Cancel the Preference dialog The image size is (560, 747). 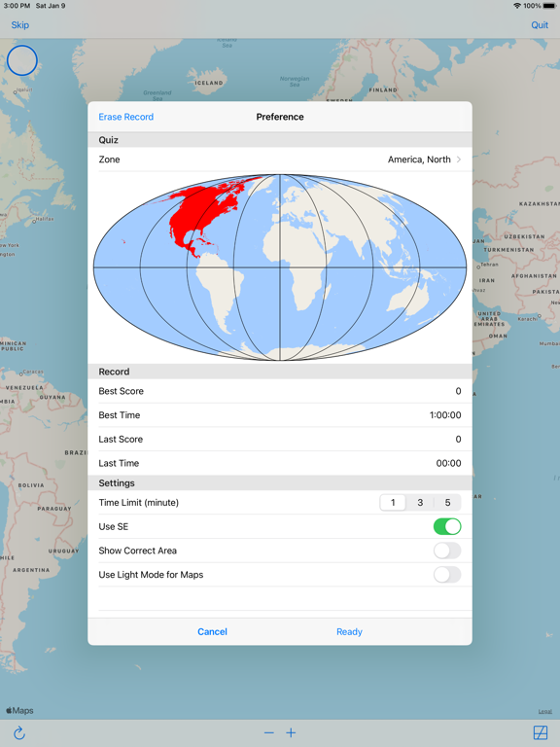click(212, 631)
